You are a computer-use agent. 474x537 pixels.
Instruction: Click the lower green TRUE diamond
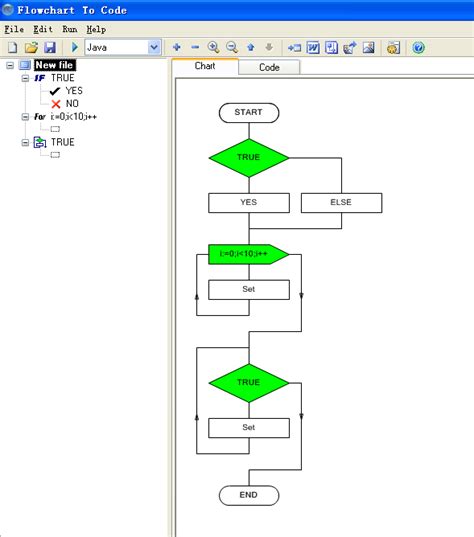point(249,383)
